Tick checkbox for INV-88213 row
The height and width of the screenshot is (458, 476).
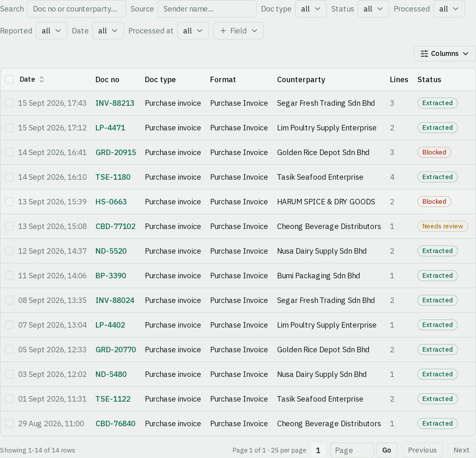tap(9, 103)
